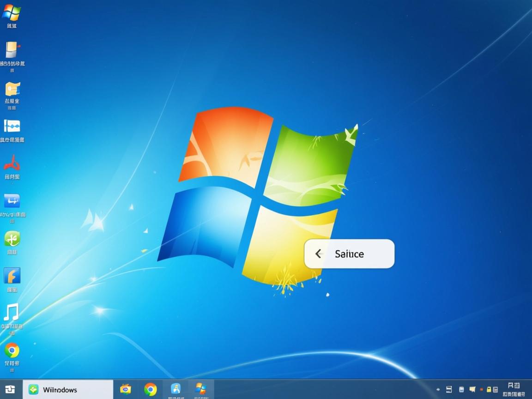Open the Windows logo desktop shortcut
Viewport: 532px width, 399px height.
(12, 12)
